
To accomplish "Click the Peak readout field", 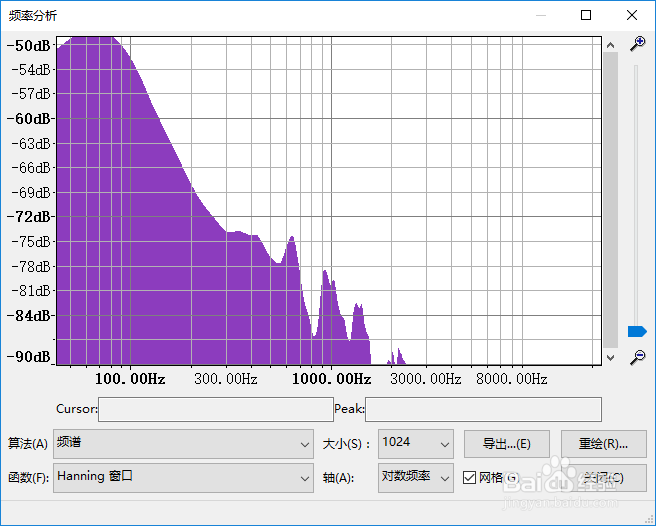I will [x=483, y=409].
